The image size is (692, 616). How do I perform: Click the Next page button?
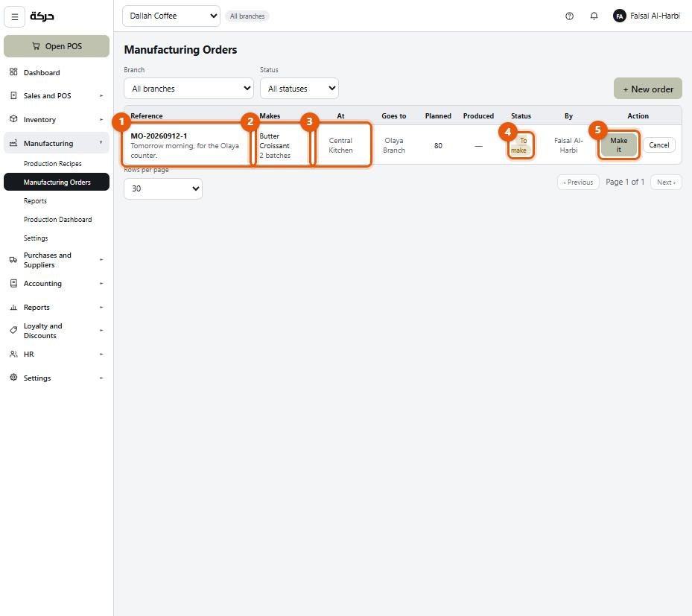click(666, 182)
